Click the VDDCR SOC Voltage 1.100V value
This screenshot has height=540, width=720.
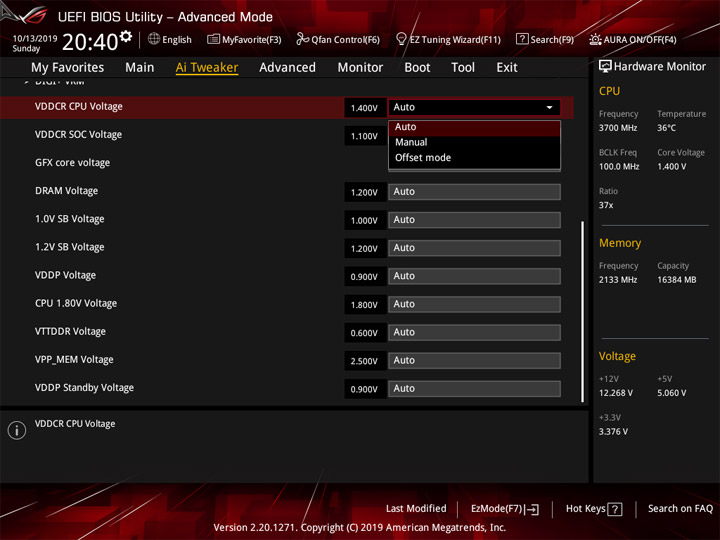(x=364, y=136)
